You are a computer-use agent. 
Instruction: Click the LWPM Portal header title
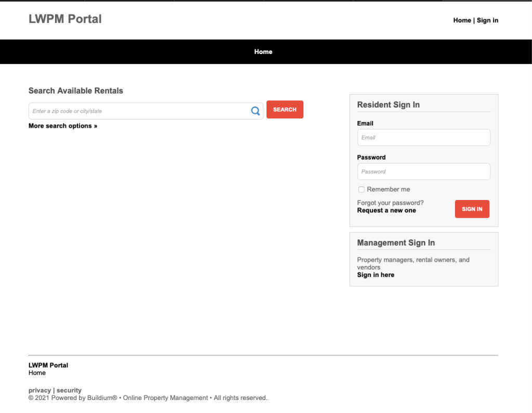[65, 19]
